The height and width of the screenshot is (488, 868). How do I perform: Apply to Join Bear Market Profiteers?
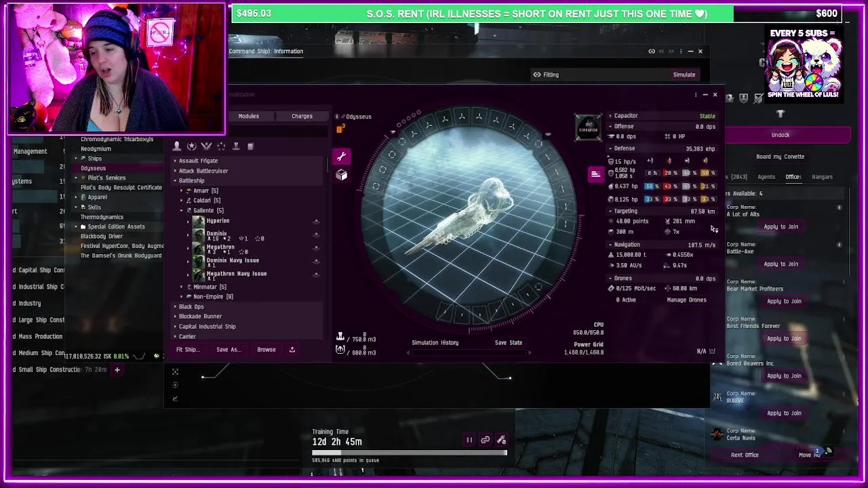pyautogui.click(x=784, y=301)
